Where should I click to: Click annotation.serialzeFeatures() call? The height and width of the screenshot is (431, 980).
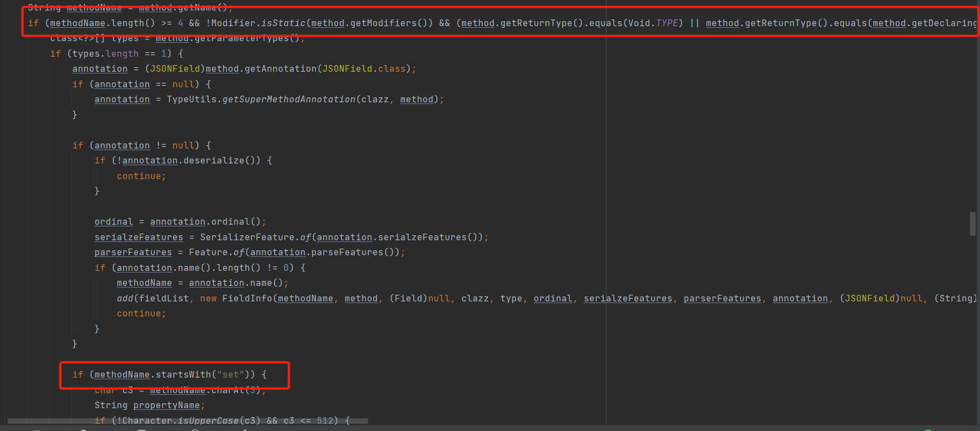[x=397, y=237]
